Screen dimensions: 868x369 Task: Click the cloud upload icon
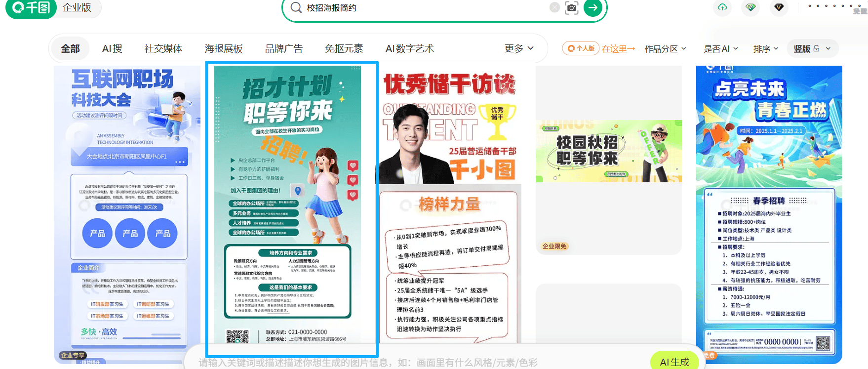(722, 7)
